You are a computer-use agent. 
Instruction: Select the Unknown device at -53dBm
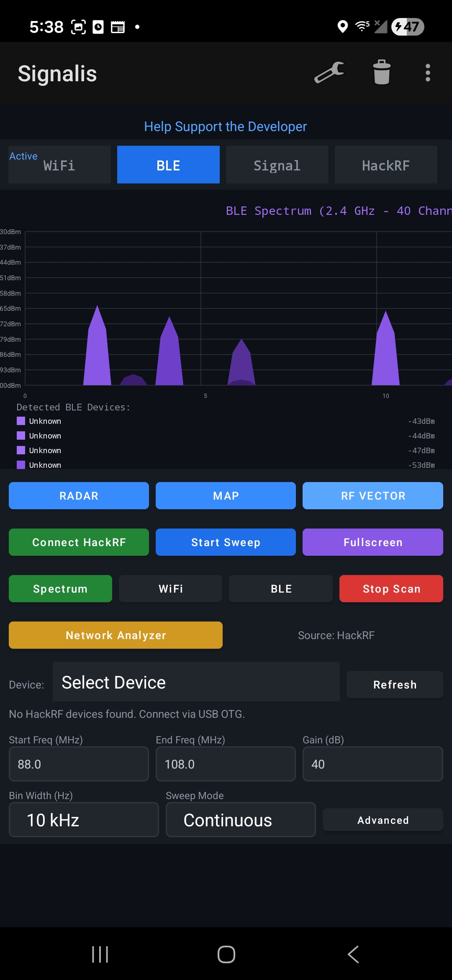point(226,465)
